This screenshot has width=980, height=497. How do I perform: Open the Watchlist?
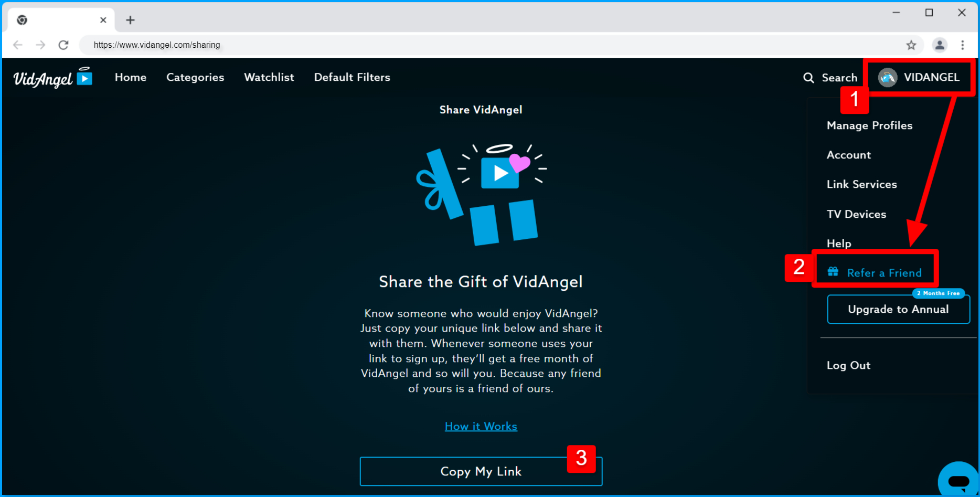pyautogui.click(x=269, y=77)
